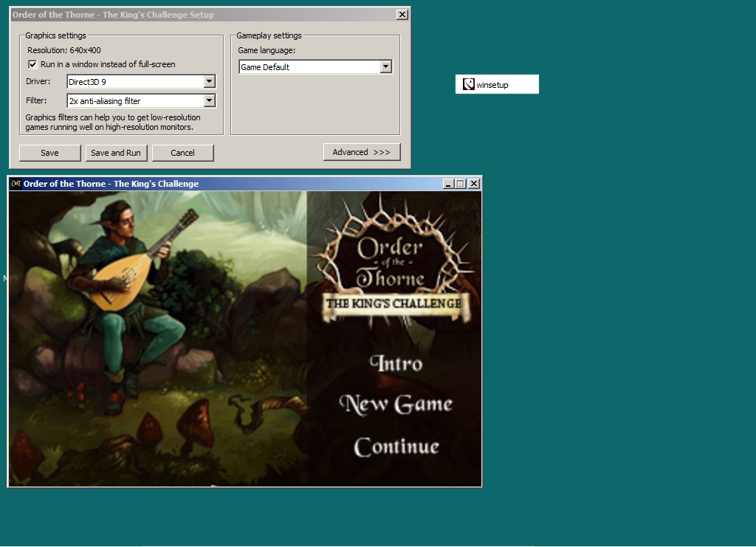Viewport: 756px width, 547px height.
Task: Start a New Game from the menu
Action: tap(396, 404)
